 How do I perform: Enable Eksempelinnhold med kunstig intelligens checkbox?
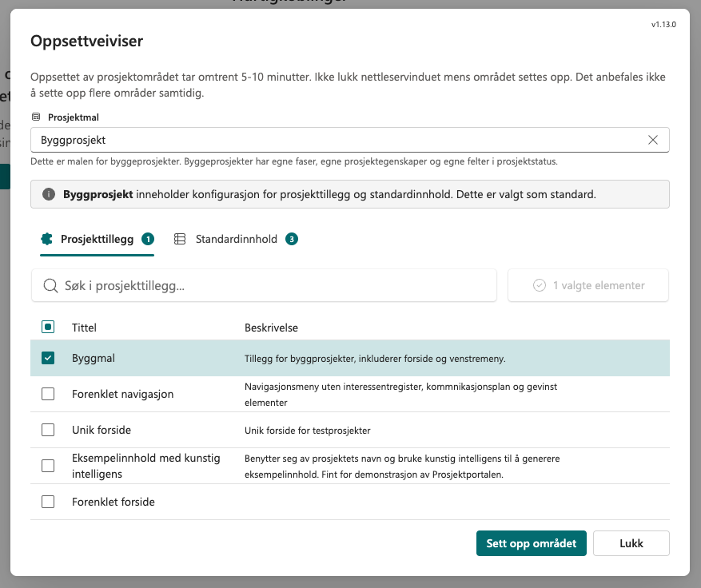pyautogui.click(x=48, y=466)
